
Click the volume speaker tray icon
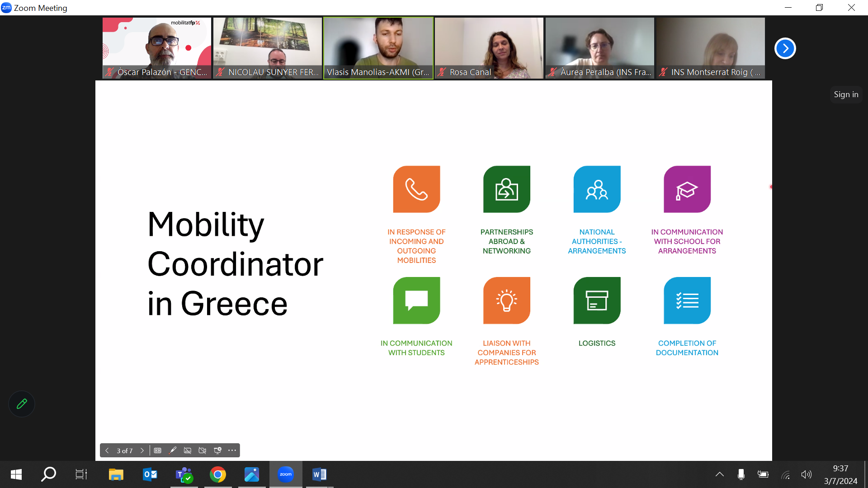point(806,474)
